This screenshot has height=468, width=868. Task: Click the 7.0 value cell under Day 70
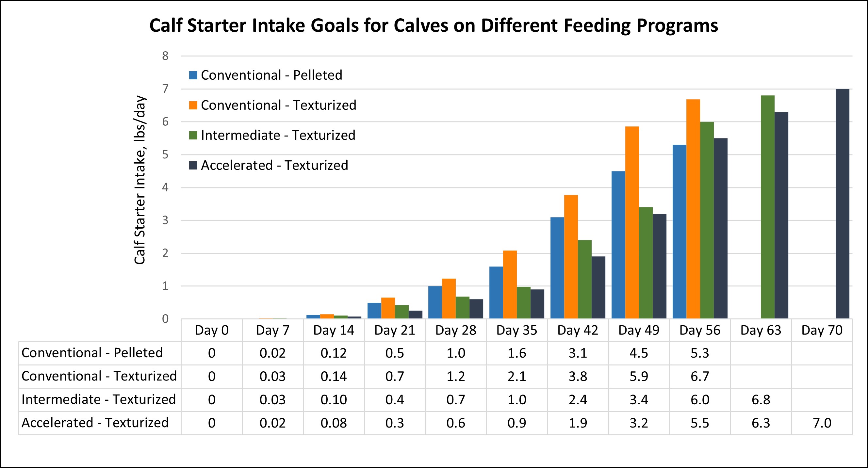tap(822, 423)
